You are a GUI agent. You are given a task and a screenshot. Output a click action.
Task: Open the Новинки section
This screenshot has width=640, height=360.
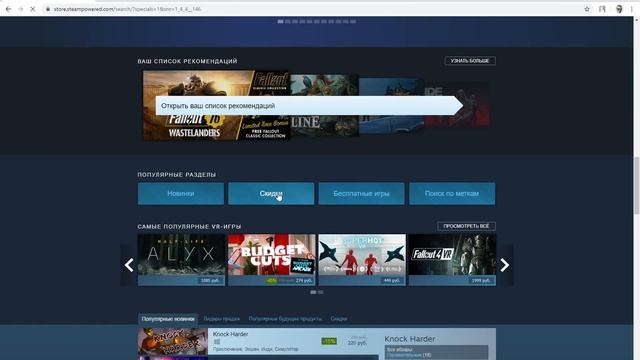(x=181, y=193)
